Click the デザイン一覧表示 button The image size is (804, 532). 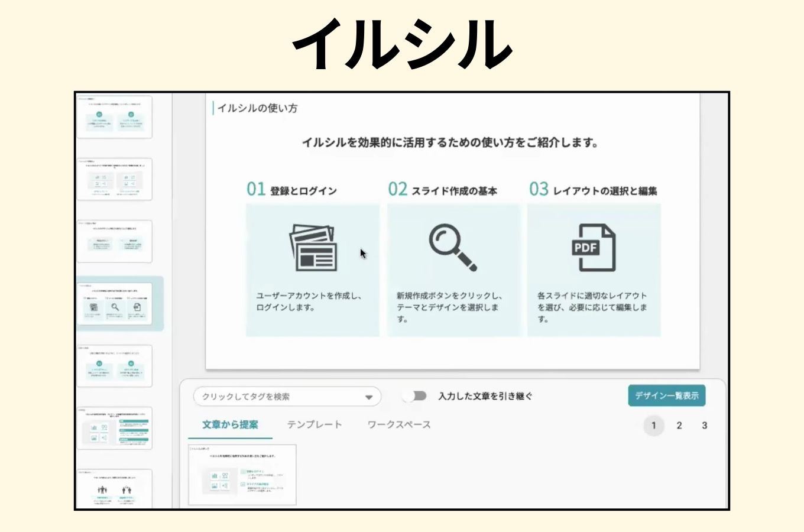click(x=667, y=395)
